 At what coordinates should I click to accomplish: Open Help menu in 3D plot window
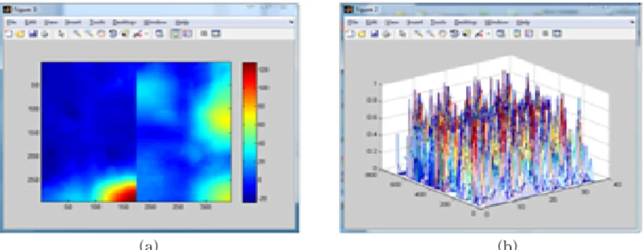click(x=524, y=22)
